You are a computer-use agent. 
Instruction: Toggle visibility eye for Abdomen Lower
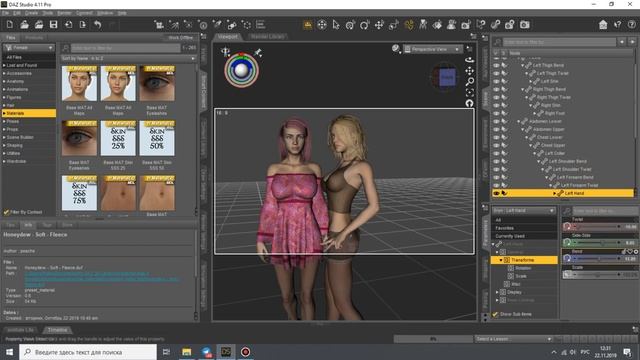pyautogui.click(x=496, y=121)
